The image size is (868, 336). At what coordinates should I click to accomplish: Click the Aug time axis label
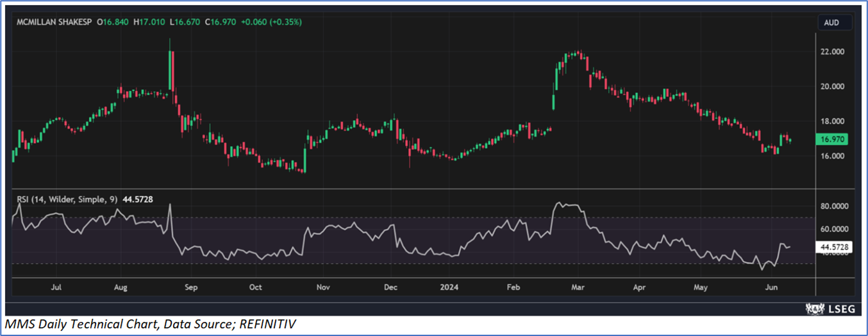[121, 288]
